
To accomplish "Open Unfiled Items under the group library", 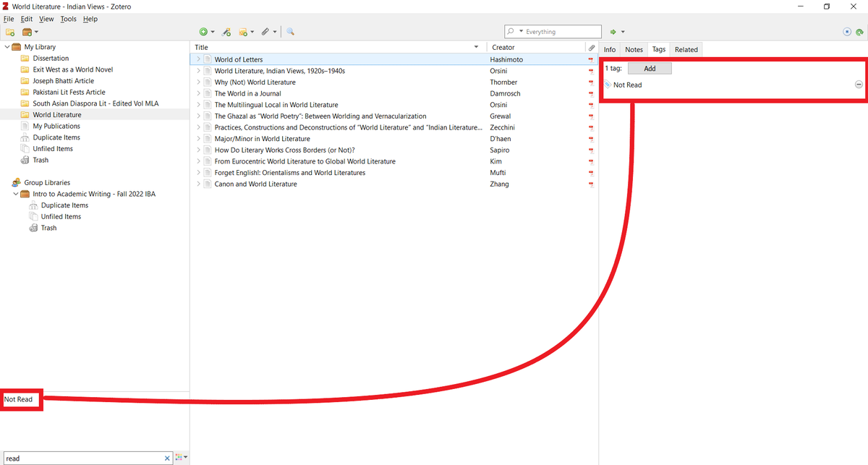I will (x=61, y=216).
